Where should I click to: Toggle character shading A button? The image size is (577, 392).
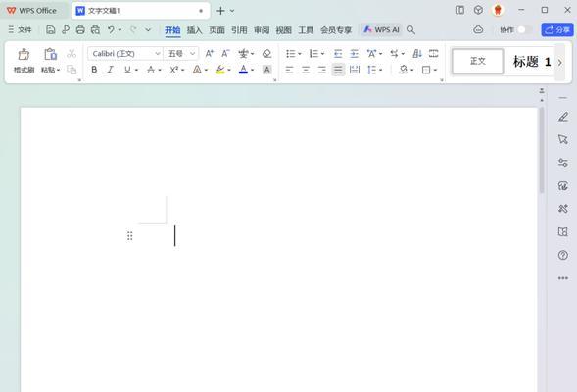267,70
